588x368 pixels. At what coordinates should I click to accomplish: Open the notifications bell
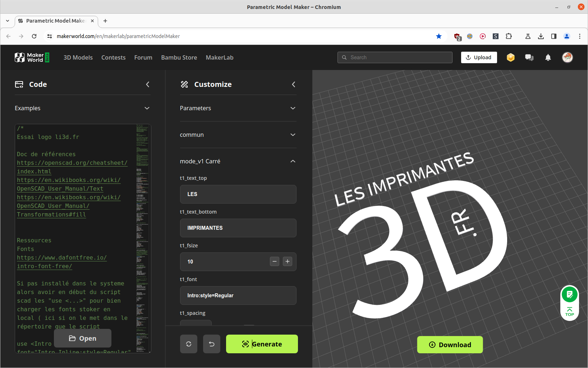(x=548, y=57)
